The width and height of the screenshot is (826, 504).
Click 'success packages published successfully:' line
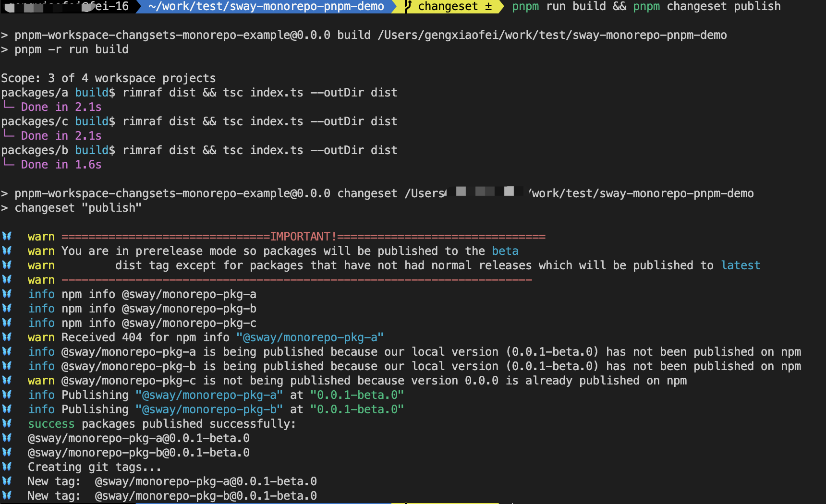162,424
